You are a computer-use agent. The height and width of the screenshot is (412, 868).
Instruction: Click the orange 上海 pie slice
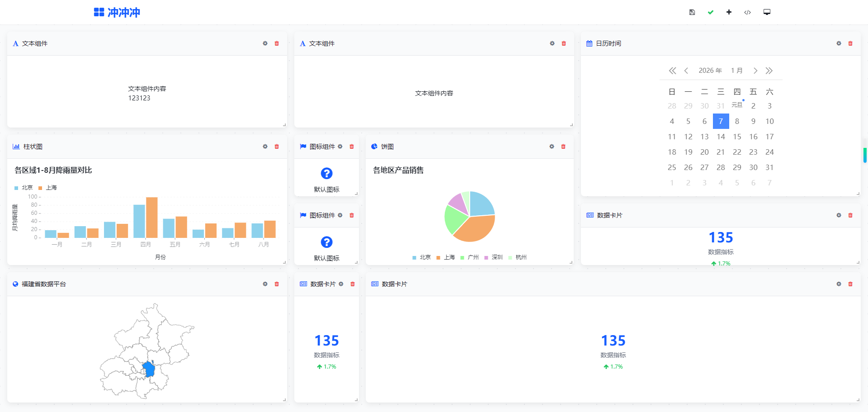[476, 229]
